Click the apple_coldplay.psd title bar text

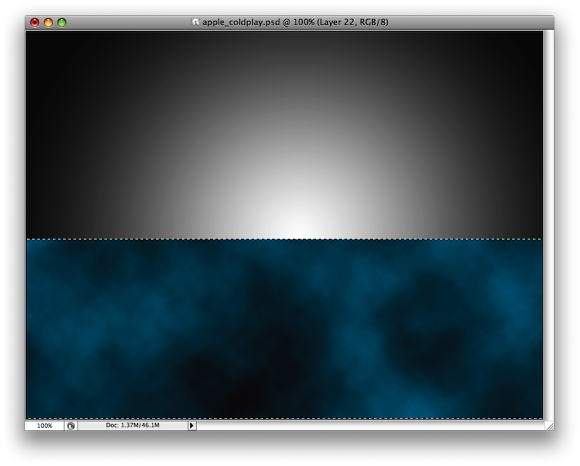coord(295,22)
